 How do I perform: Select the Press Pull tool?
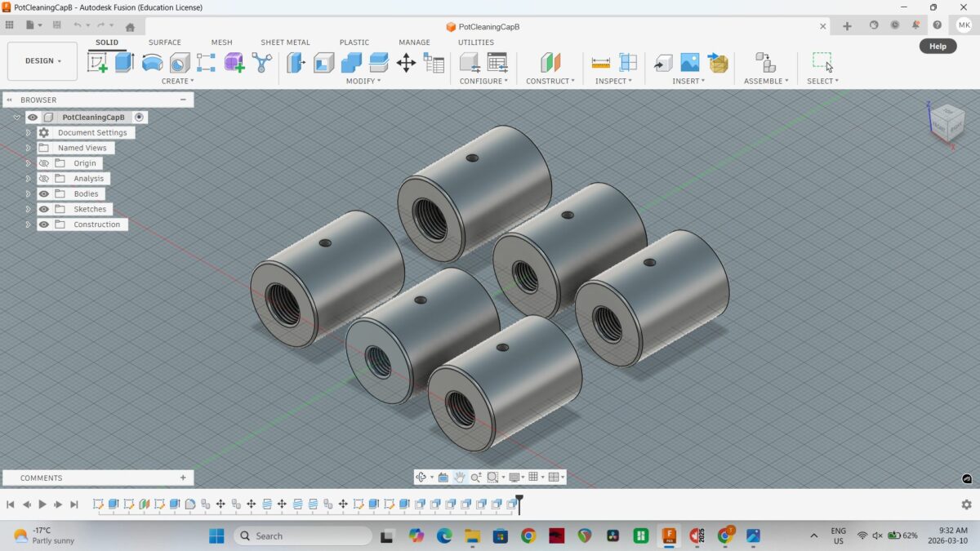pos(296,63)
